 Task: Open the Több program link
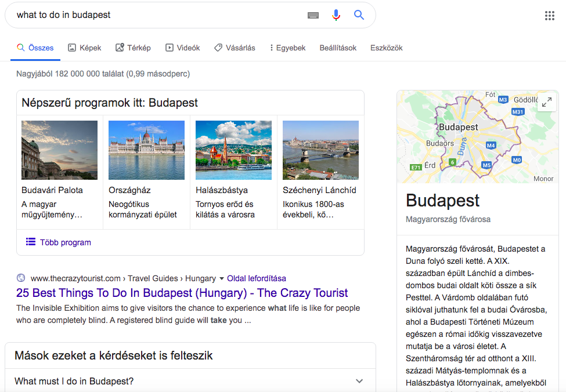coord(66,242)
